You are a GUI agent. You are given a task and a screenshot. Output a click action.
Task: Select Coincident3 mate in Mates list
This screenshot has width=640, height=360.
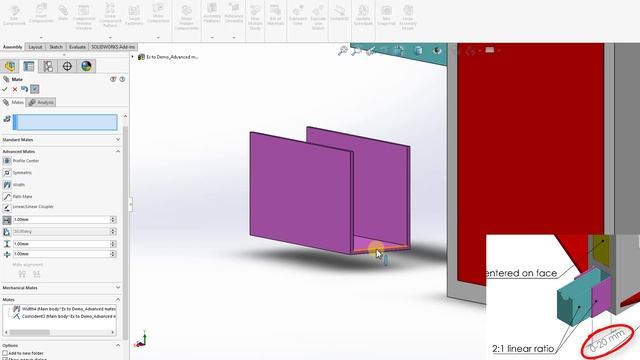coord(64,316)
